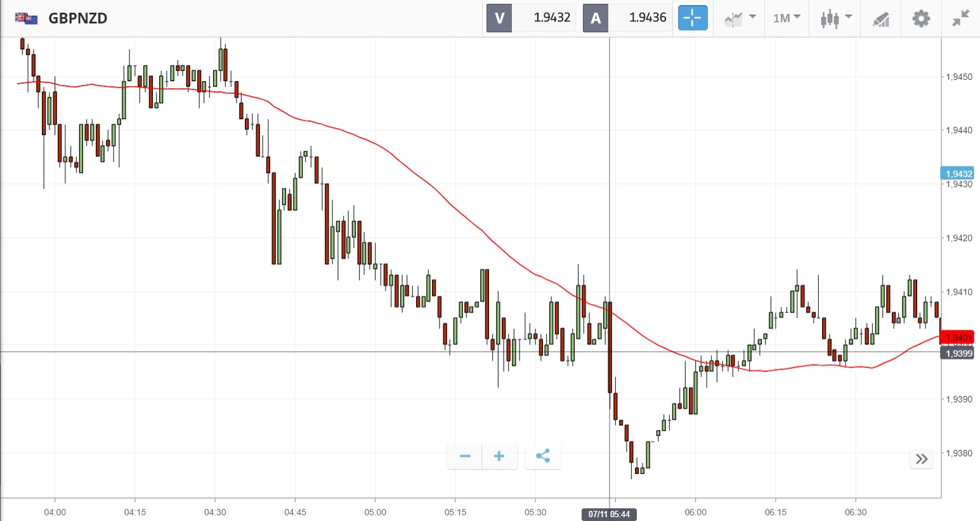
Task: Open the 1M timeframe dropdown
Action: 787,18
